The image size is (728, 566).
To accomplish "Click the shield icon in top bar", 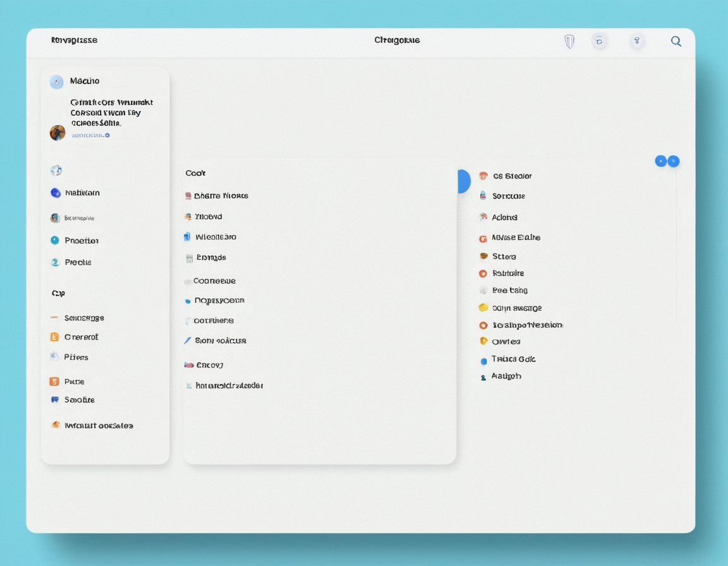I will pyautogui.click(x=569, y=42).
